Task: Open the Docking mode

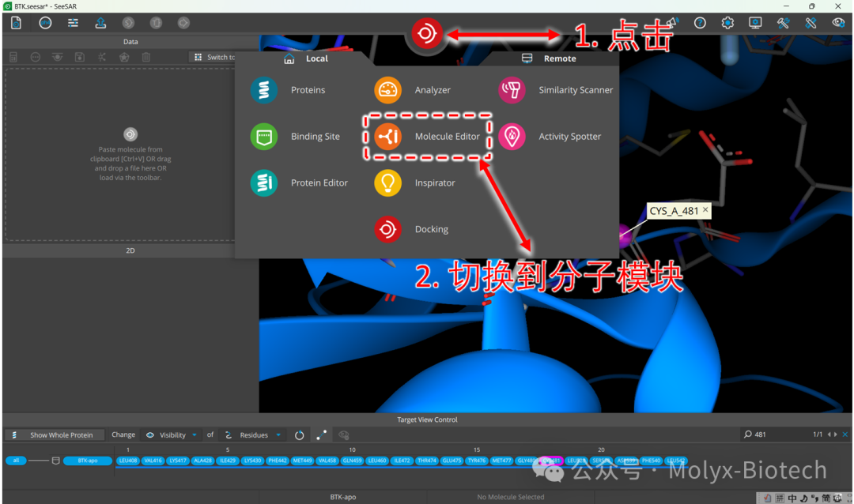Action: [x=412, y=229]
